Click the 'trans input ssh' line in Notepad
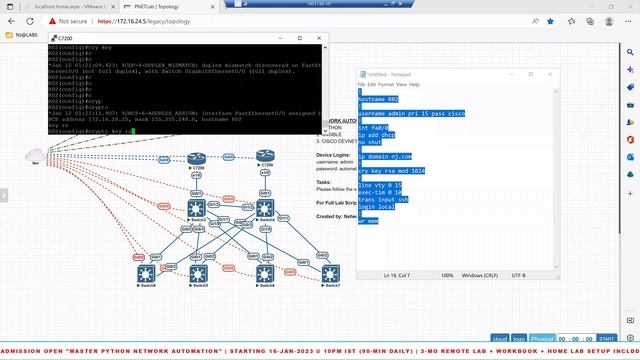 click(x=383, y=200)
